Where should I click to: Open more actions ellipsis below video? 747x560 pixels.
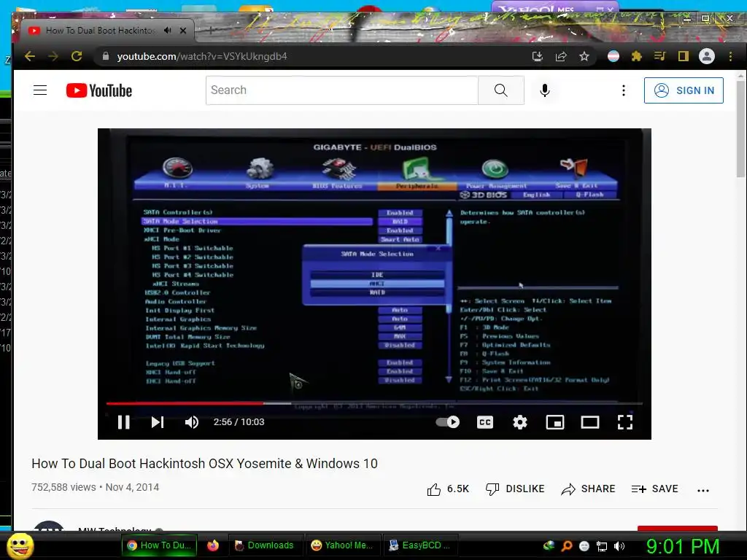[x=703, y=490]
